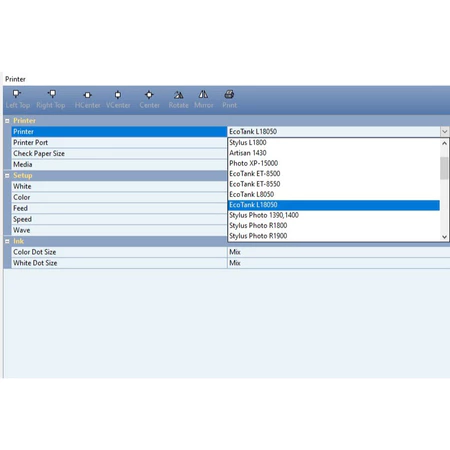Viewport: 450px width, 450px height.
Task: Collapse the Printer section
Action: coord(7,121)
